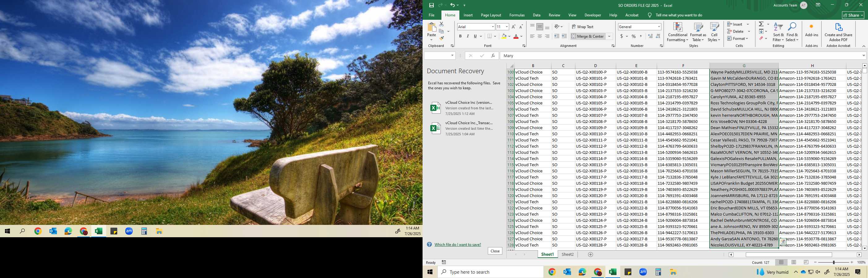Click the Save icon in Excel title bar
Image resolution: width=868 pixels, height=278 pixels.
coord(431,5)
